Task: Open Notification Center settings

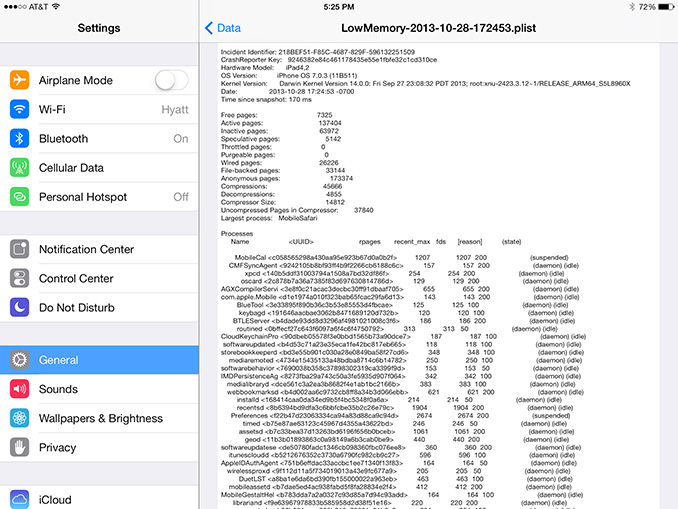Action: 99,249
